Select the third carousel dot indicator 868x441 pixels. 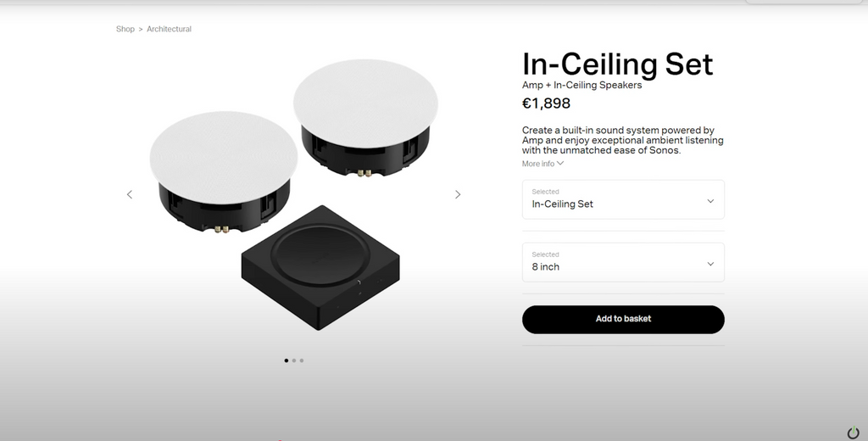[x=302, y=360]
